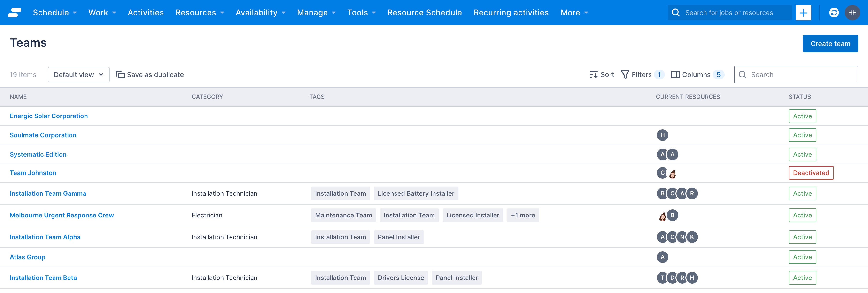Expand the Default view dropdown
Image resolution: width=868 pixels, height=293 pixels.
(78, 74)
